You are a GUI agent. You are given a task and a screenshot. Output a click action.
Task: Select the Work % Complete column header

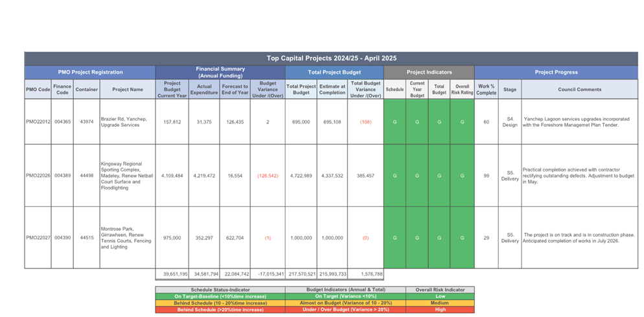[x=487, y=89]
